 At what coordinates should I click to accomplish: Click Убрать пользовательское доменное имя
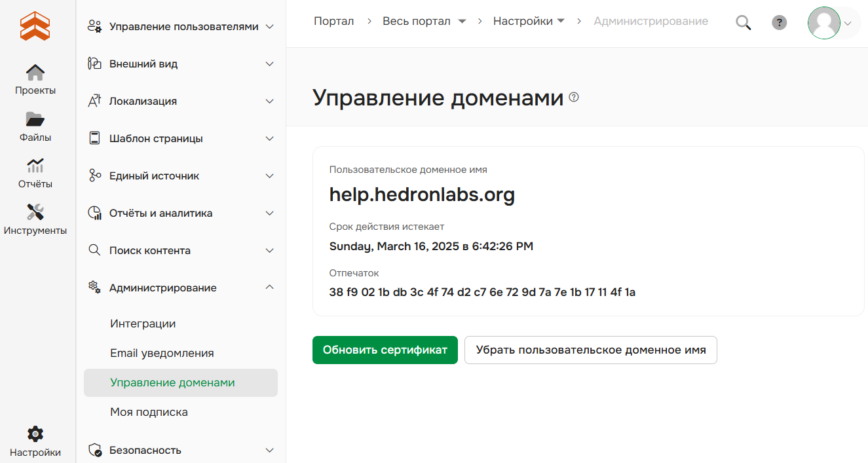590,350
